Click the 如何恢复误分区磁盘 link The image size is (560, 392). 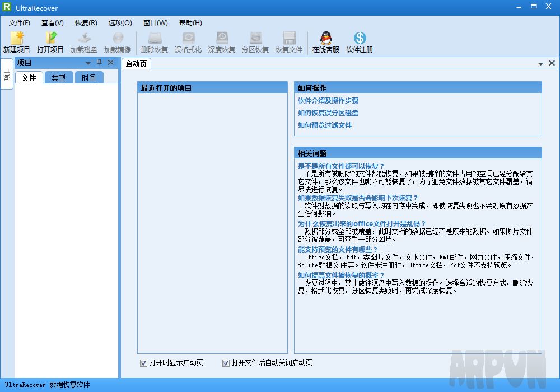[x=328, y=113]
